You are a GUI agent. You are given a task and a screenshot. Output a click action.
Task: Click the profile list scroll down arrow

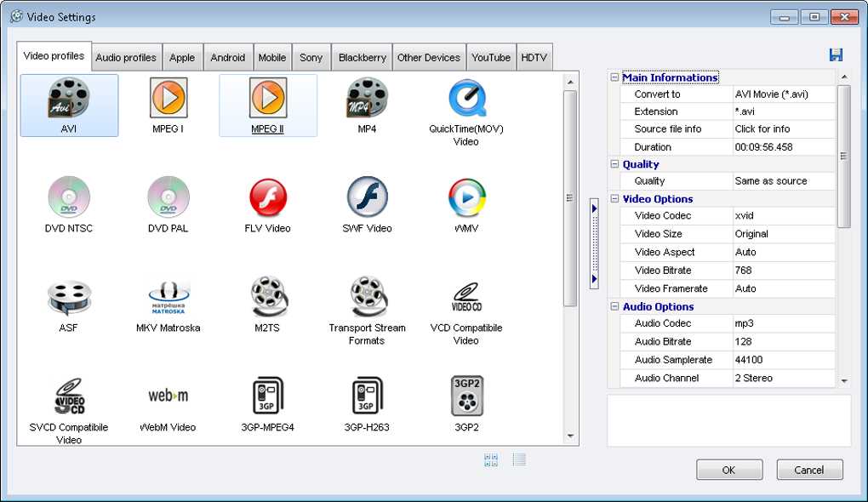coord(571,436)
